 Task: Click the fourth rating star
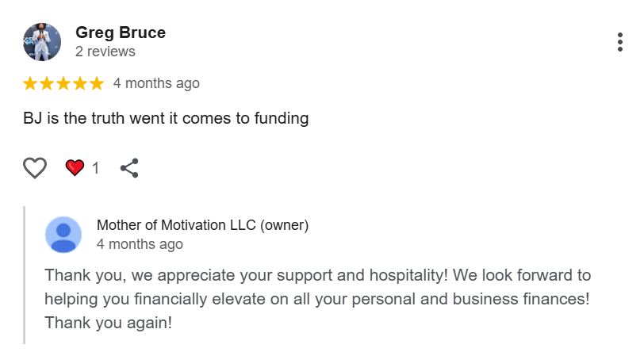(80, 83)
